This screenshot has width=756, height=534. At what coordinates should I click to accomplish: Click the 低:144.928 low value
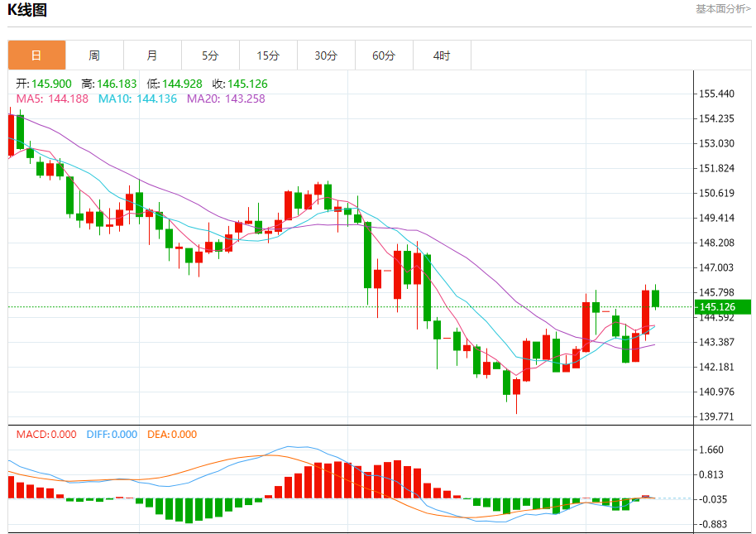(x=175, y=84)
